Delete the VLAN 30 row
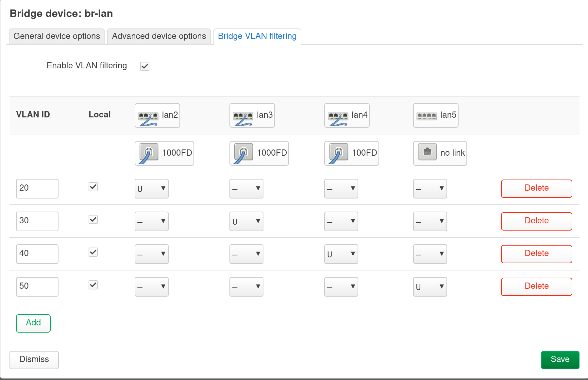The width and height of the screenshot is (588, 380). click(536, 221)
